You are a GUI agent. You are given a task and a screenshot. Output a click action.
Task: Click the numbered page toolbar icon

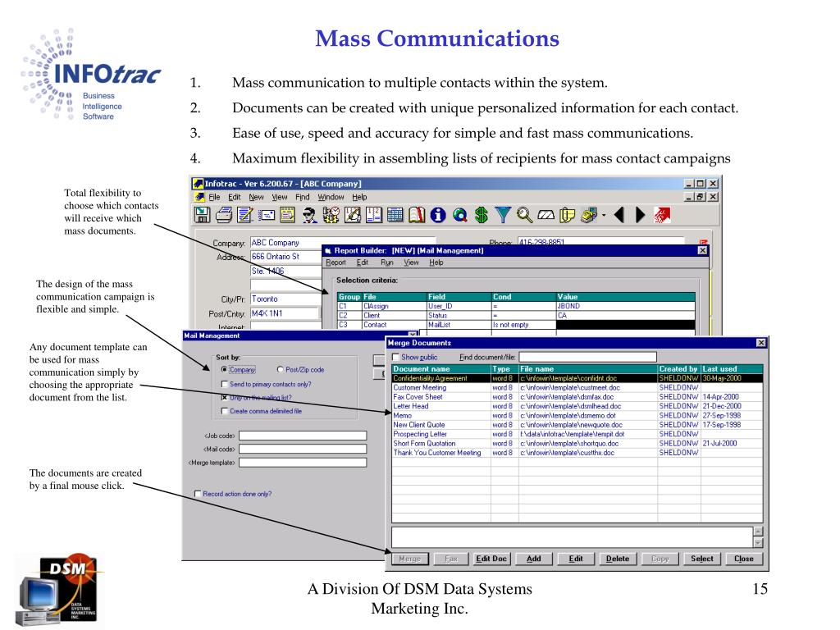pyautogui.click(x=374, y=215)
